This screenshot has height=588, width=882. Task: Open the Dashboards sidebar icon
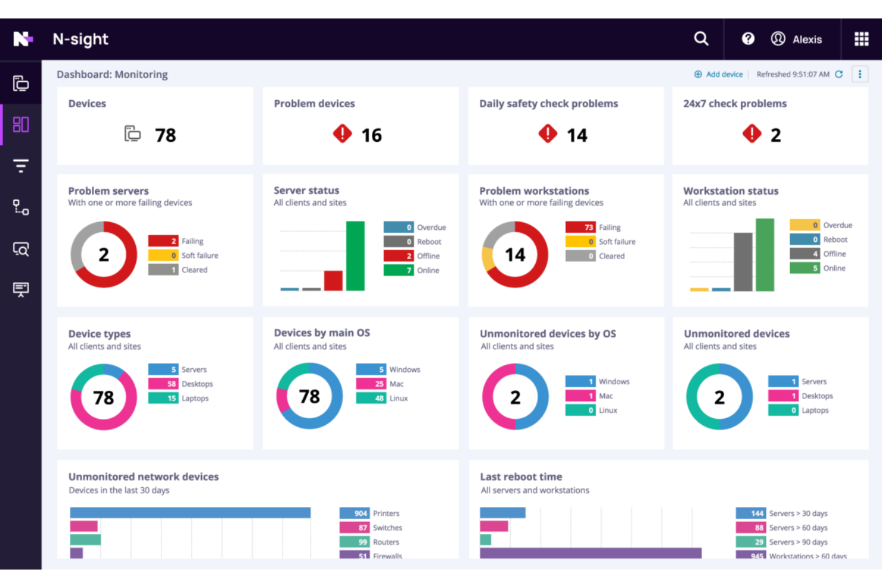coord(20,125)
